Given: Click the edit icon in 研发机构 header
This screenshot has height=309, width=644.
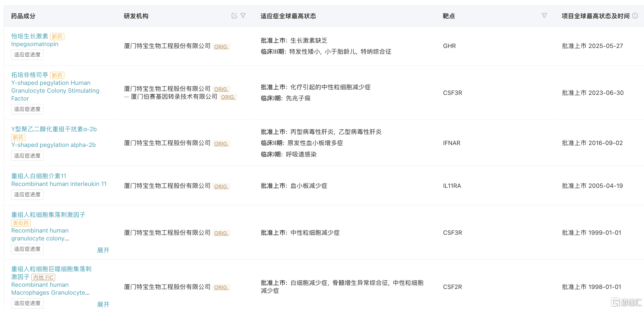Looking at the screenshot, I should pyautogui.click(x=234, y=16).
